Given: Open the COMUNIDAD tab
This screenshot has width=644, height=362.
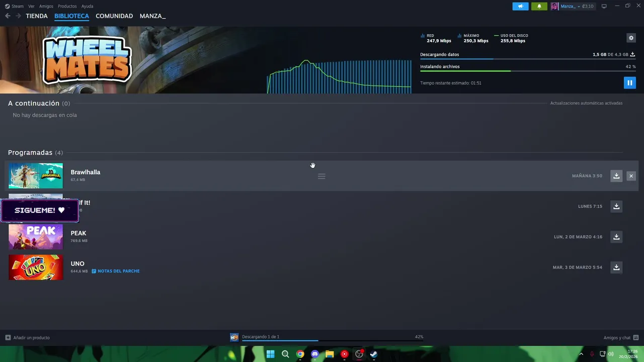Looking at the screenshot, I should point(114,16).
